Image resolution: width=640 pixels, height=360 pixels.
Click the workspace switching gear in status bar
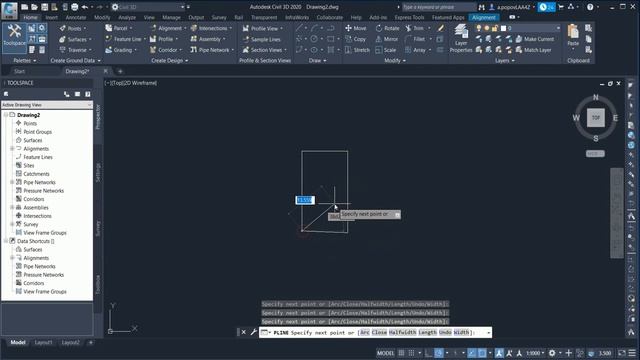point(552,353)
